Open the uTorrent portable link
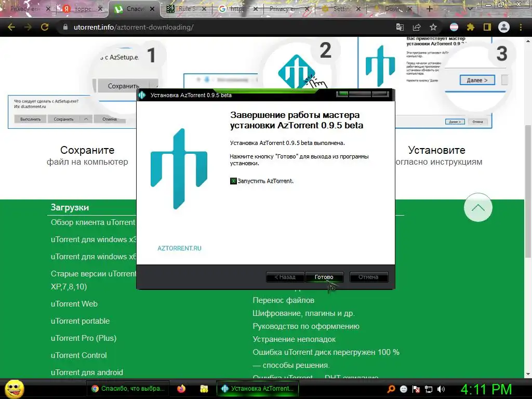532x399 pixels. [80, 321]
